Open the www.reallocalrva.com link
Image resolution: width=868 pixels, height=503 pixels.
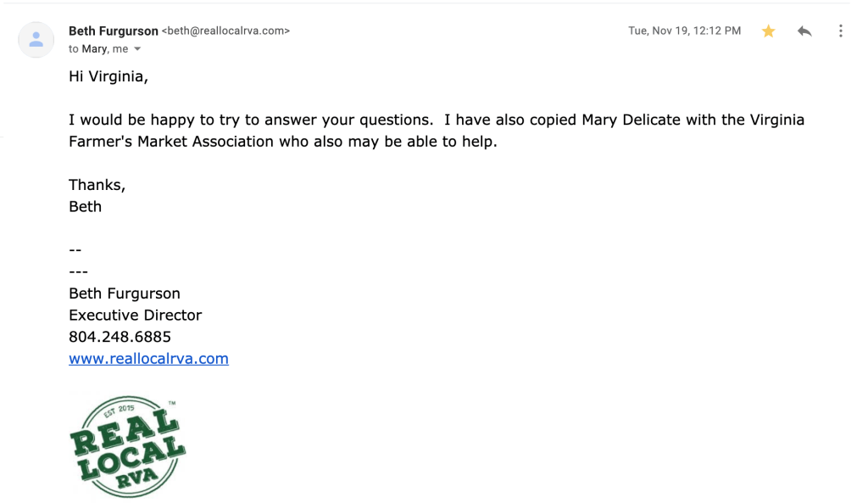[148, 358]
